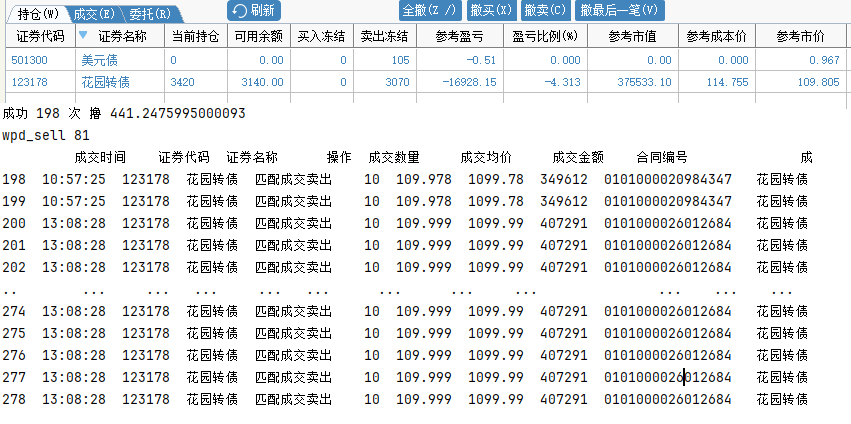
Task: Click row index 202 in the output
Action: (x=12, y=267)
